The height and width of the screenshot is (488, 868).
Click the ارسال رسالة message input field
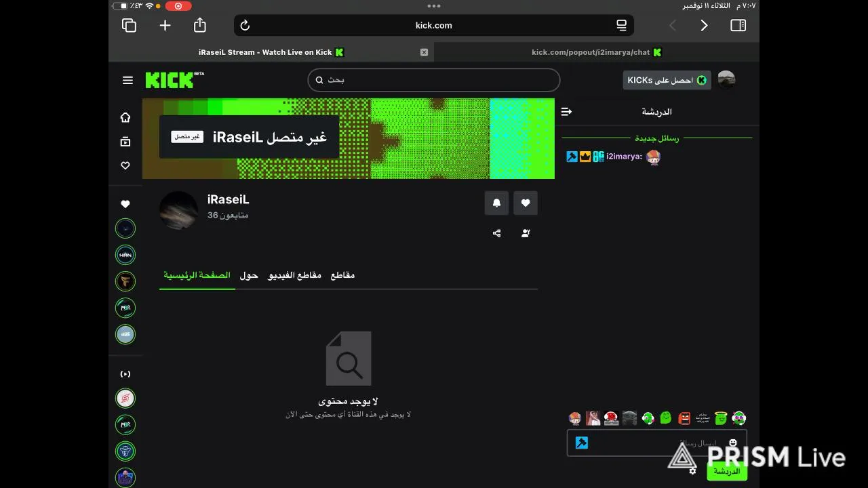click(x=656, y=443)
